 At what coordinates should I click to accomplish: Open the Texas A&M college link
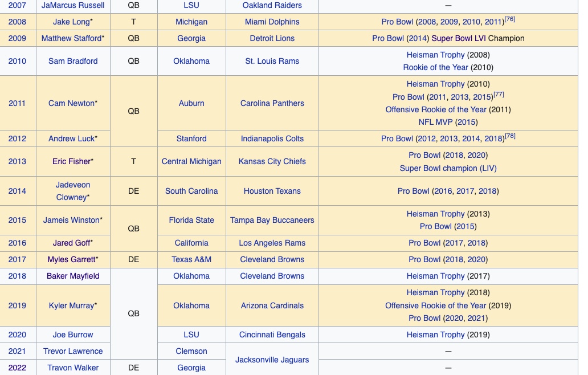[x=191, y=259]
